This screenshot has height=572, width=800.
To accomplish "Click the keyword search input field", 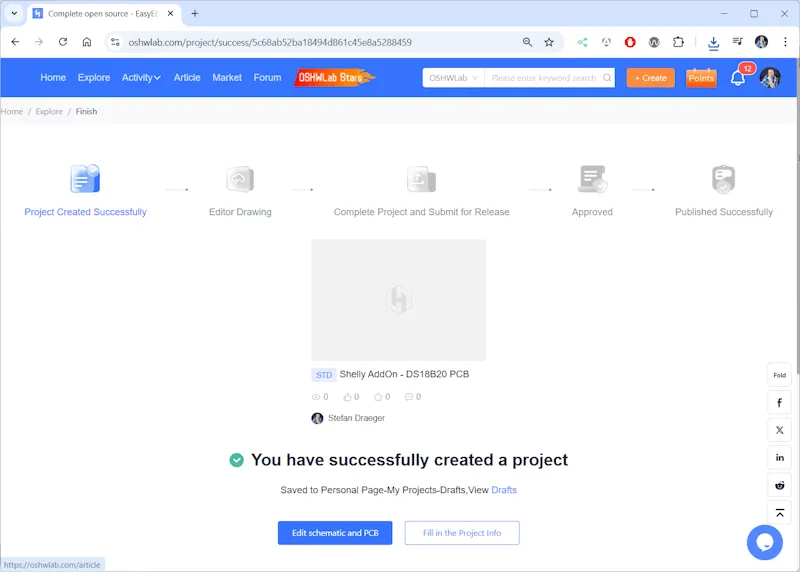I will (543, 78).
